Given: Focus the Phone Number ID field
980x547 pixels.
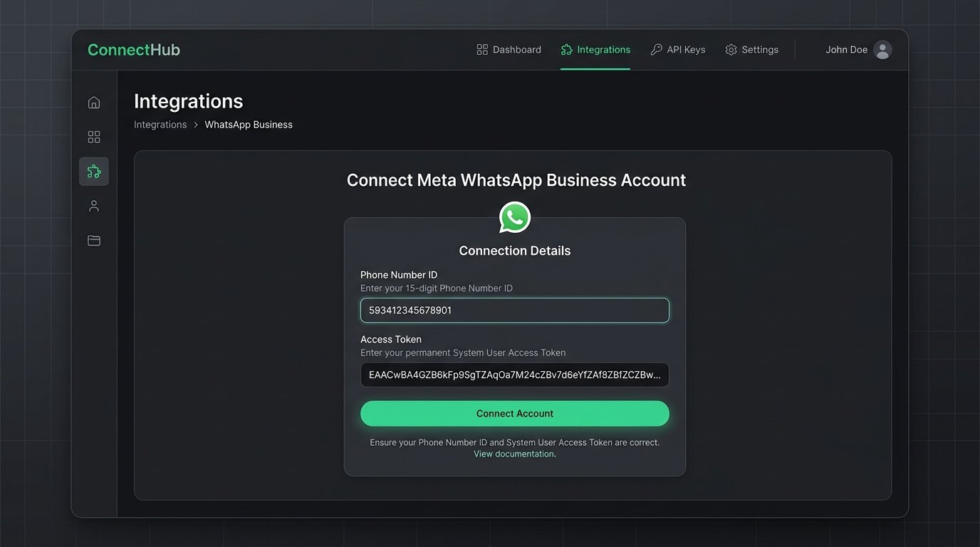Looking at the screenshot, I should point(515,311).
